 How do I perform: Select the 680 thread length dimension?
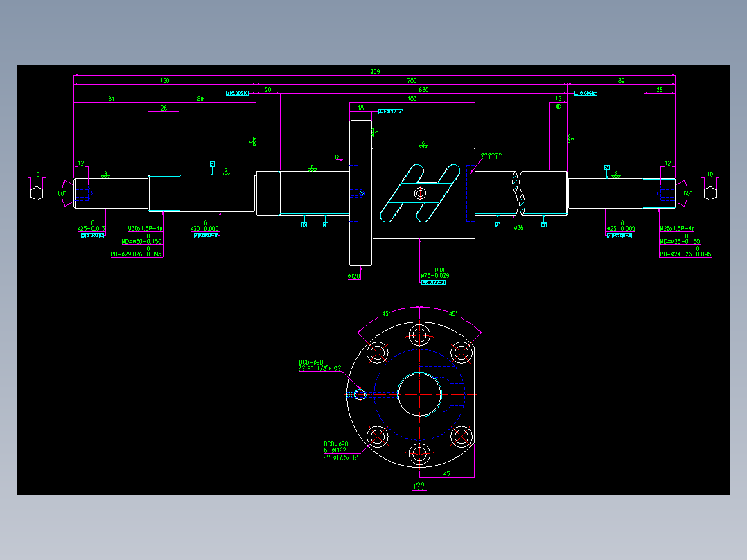coord(423,90)
